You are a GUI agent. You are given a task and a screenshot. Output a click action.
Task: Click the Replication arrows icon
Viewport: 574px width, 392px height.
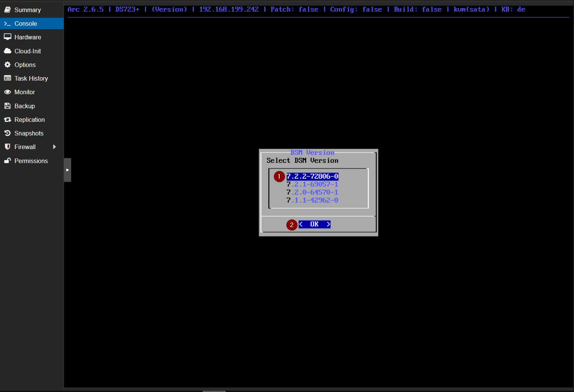7,120
